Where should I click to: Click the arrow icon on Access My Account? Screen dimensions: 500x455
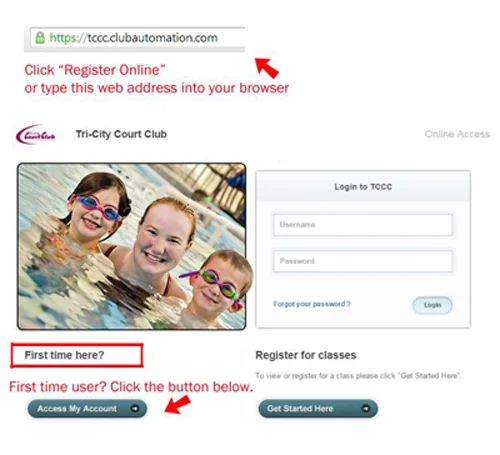click(x=135, y=408)
